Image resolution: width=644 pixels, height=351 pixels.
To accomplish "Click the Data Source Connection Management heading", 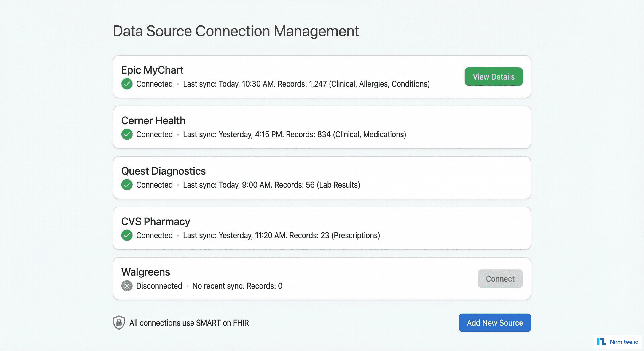I will (x=236, y=31).
